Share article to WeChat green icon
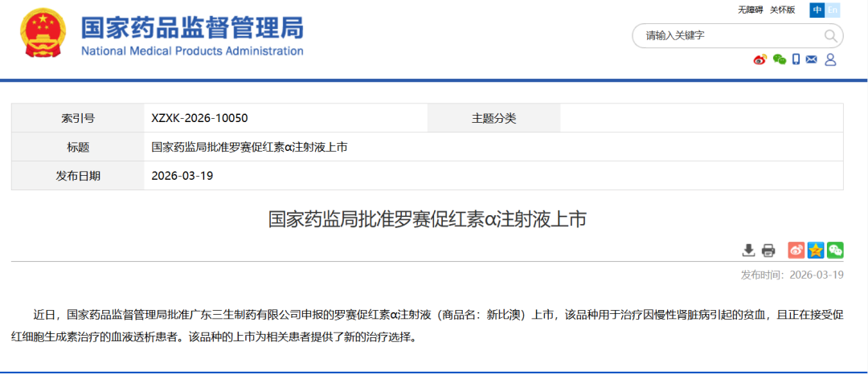This screenshot has height=375, width=868. click(x=835, y=250)
